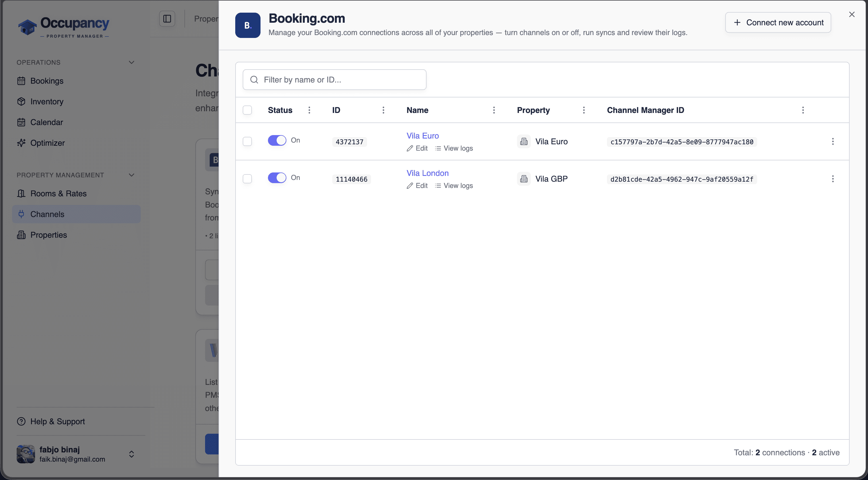Collapse the Property Management section chevron

point(132,175)
